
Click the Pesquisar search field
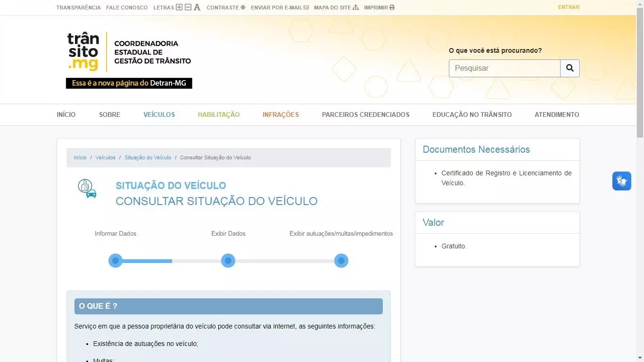[504, 68]
